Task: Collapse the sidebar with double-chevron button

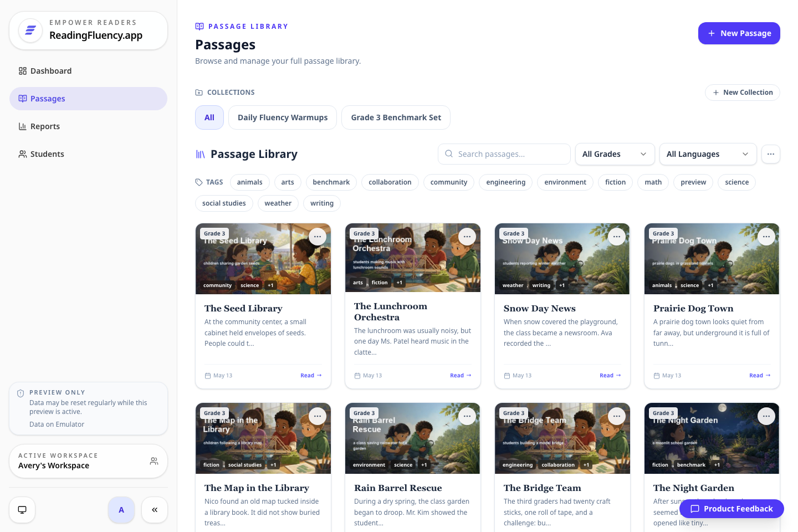Action: coord(155,510)
